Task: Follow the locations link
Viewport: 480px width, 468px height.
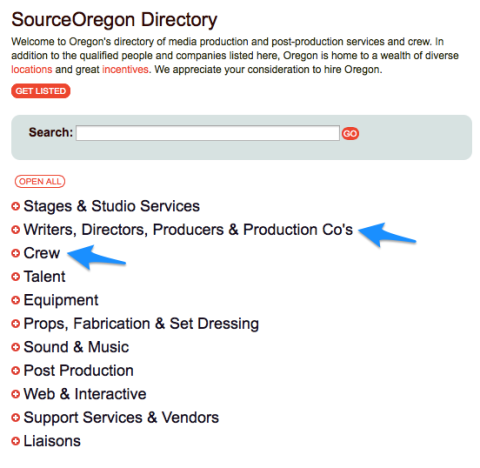Action: pos(32,69)
